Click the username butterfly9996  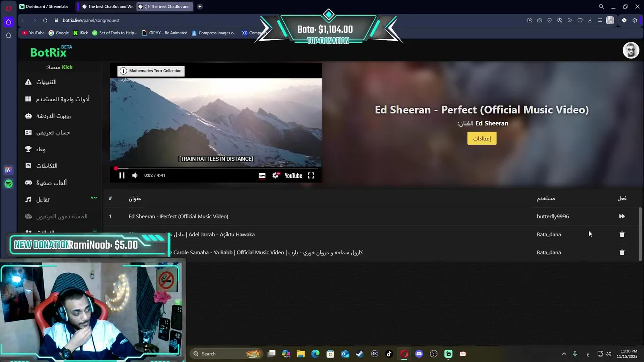(552, 216)
